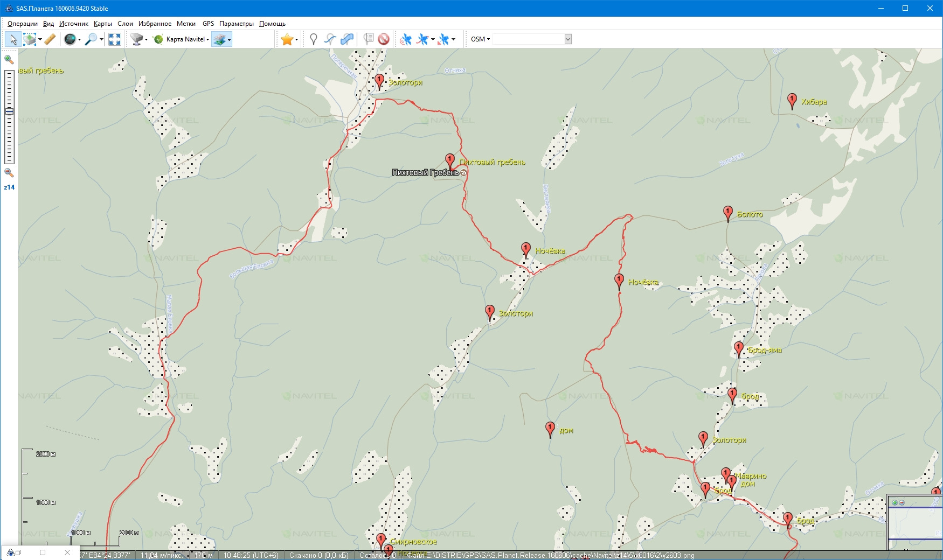Select the arrow cursor move tool

point(13,39)
